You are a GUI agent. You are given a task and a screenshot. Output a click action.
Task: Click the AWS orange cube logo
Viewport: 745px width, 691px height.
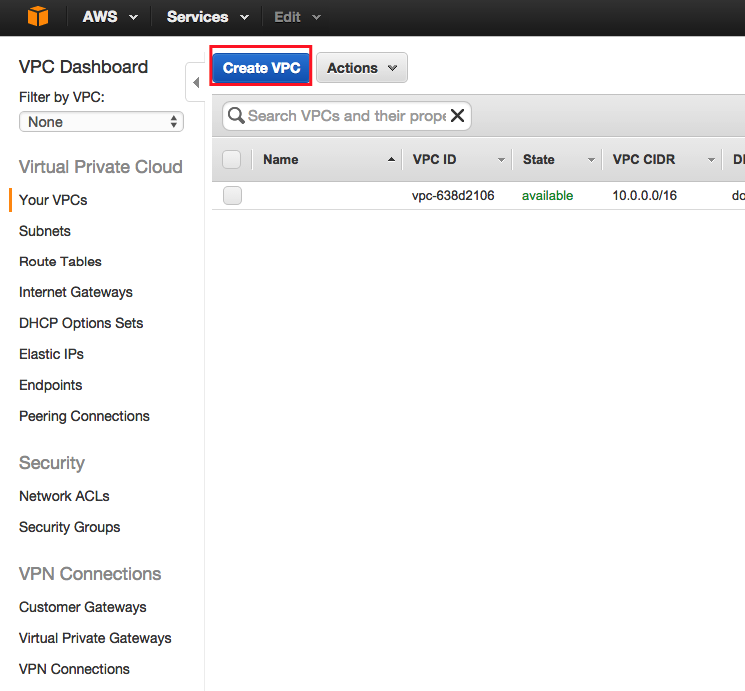(x=38, y=16)
